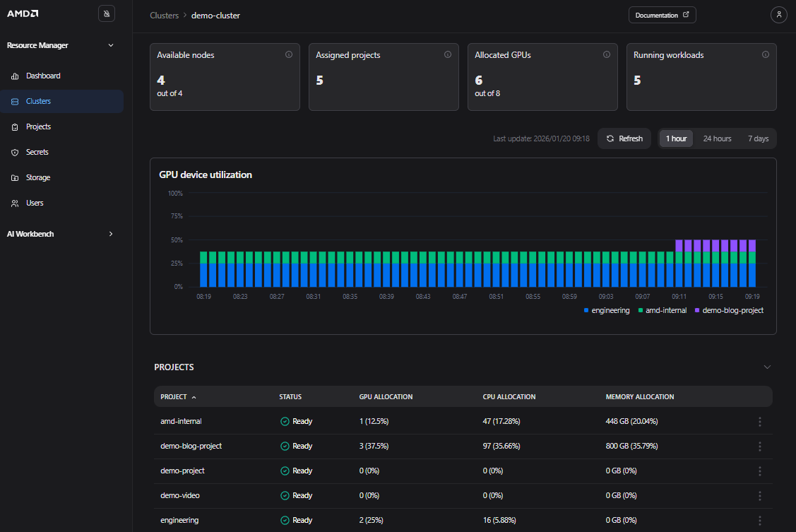Select the 1 hour time range

click(x=676, y=138)
